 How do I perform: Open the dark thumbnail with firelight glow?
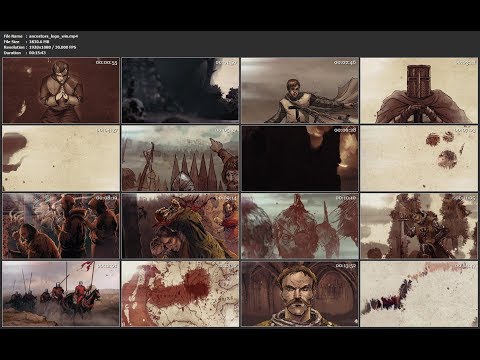pyautogui.click(x=300, y=158)
